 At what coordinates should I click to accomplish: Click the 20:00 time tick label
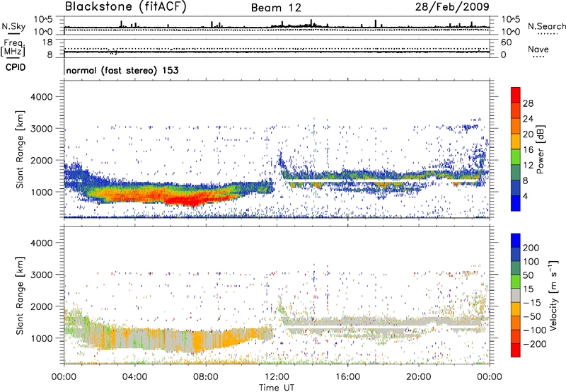419,377
